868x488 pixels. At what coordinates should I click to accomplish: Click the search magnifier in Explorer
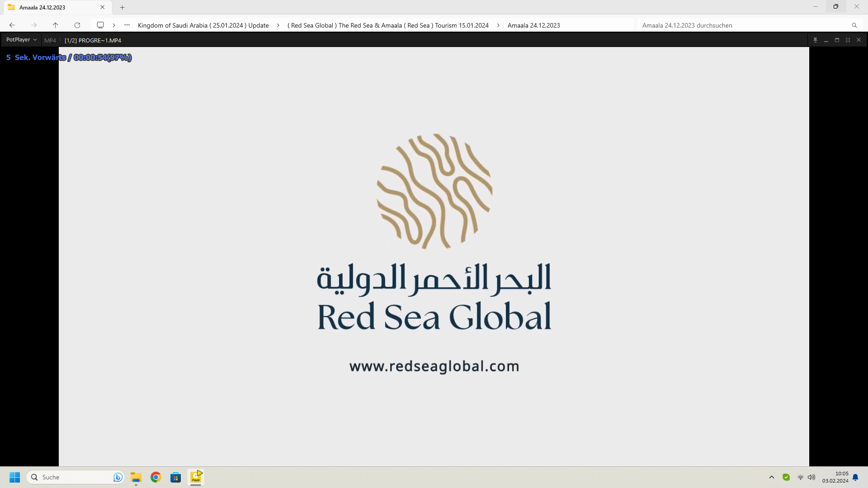(854, 25)
